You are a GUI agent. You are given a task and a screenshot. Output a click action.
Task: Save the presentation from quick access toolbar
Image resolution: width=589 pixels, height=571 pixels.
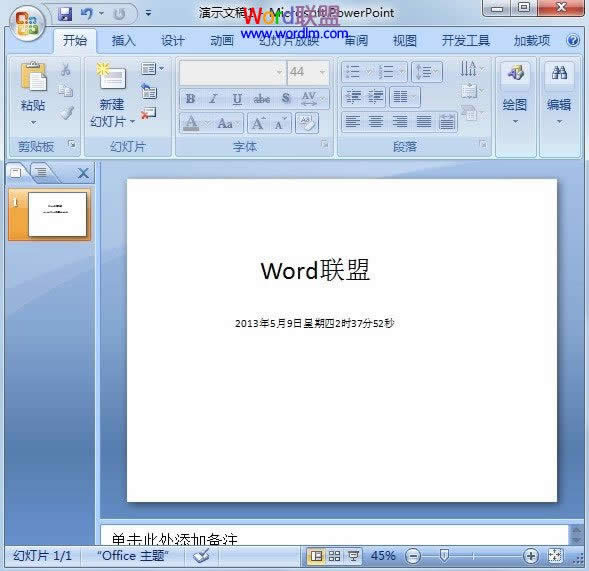(x=65, y=14)
